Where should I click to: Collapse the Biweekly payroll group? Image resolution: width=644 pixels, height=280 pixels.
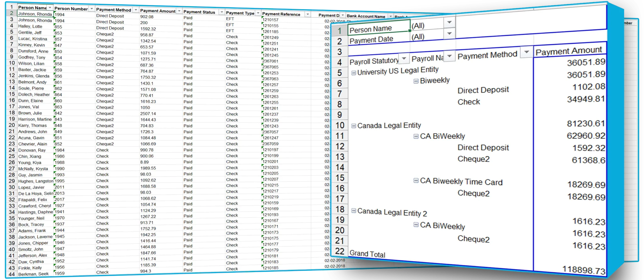point(416,81)
